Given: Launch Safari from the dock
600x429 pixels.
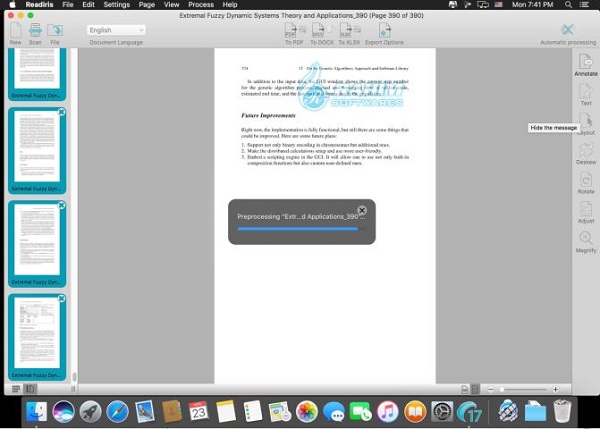Looking at the screenshot, I should tap(117, 412).
